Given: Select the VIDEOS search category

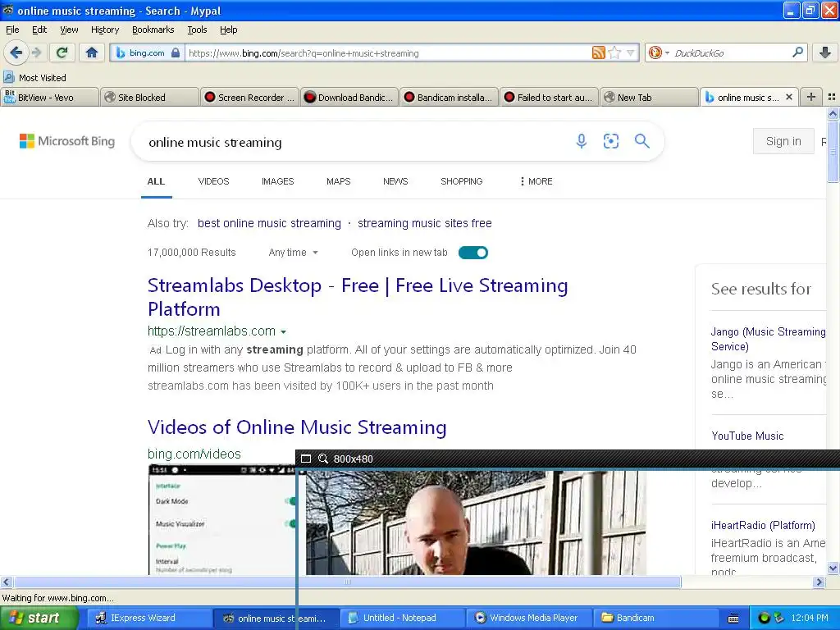Looking at the screenshot, I should [213, 181].
